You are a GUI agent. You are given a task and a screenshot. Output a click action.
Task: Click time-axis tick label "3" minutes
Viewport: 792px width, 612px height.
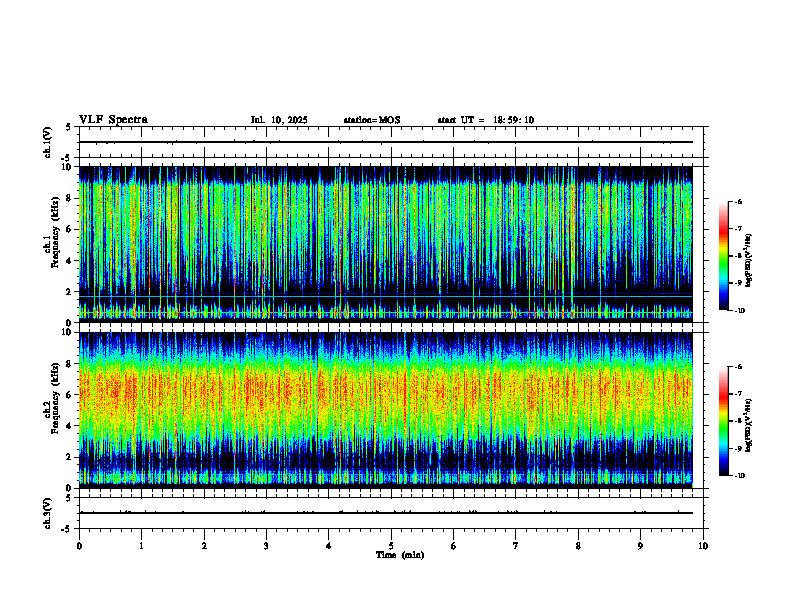266,546
